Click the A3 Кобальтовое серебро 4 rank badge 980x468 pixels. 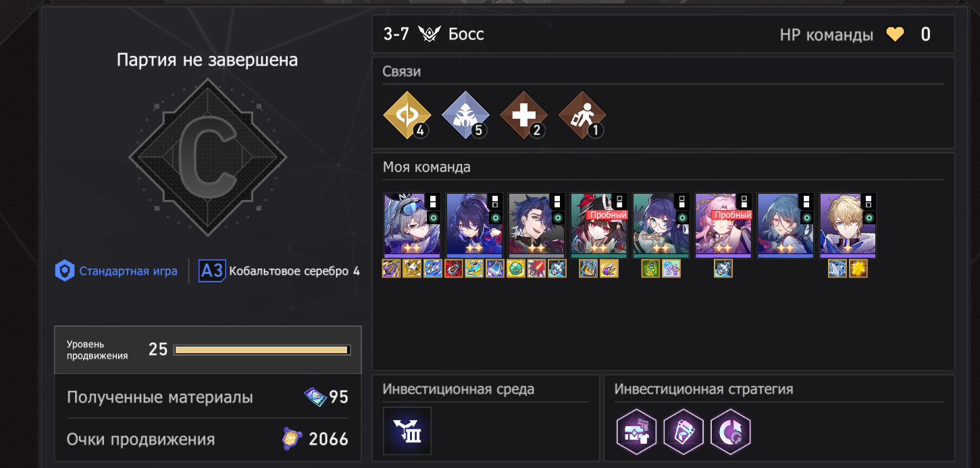coord(280,271)
